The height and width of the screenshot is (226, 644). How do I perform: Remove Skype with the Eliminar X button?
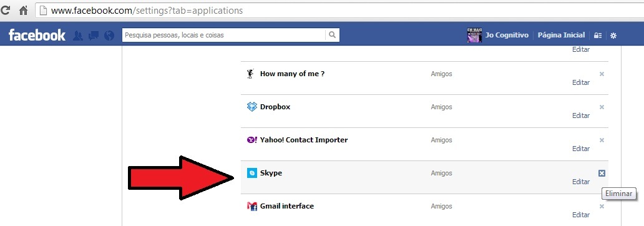(x=602, y=174)
